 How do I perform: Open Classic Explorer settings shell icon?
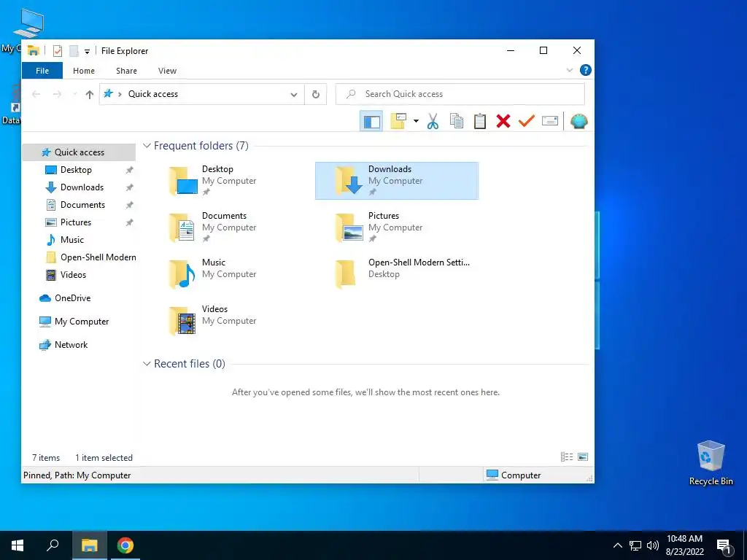point(578,122)
